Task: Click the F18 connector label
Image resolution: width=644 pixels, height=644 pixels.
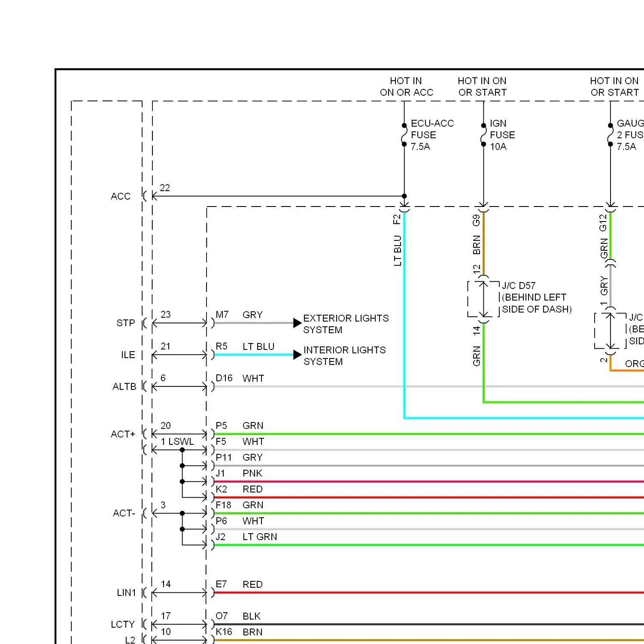Action: click(223, 505)
